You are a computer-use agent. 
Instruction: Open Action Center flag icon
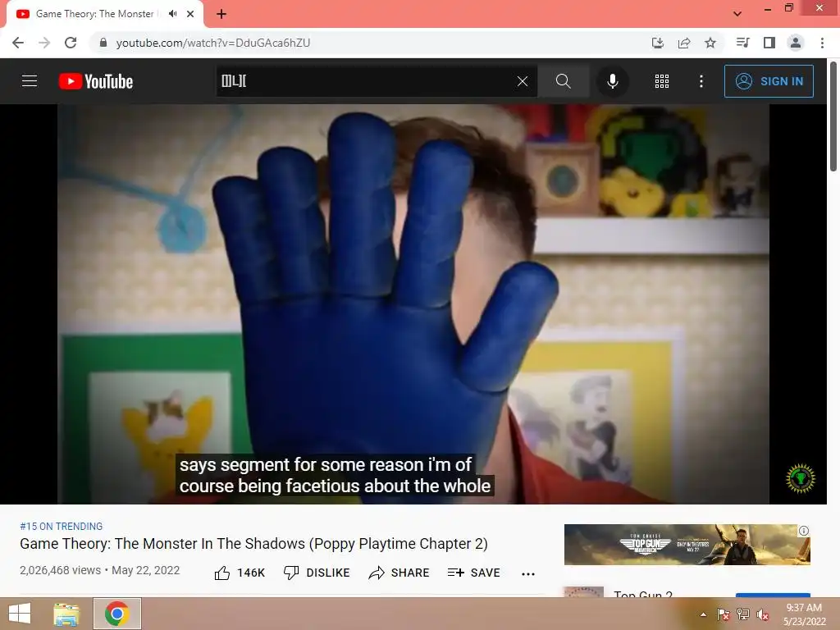724,614
